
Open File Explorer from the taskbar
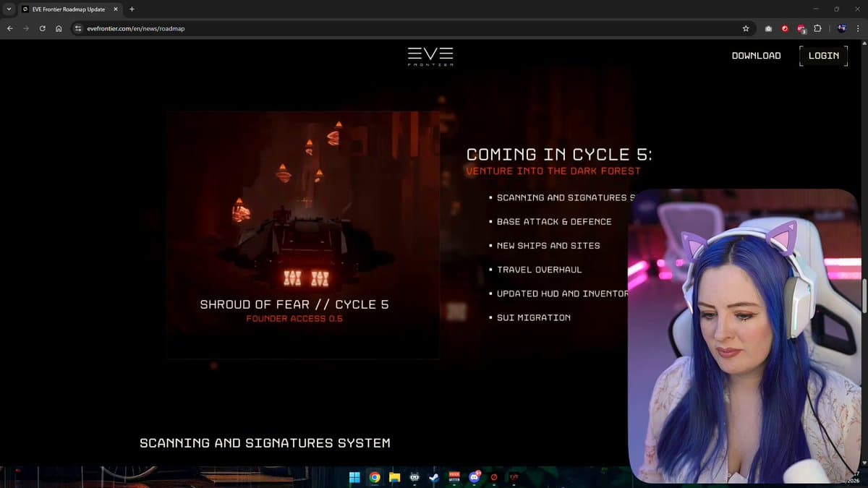click(394, 477)
